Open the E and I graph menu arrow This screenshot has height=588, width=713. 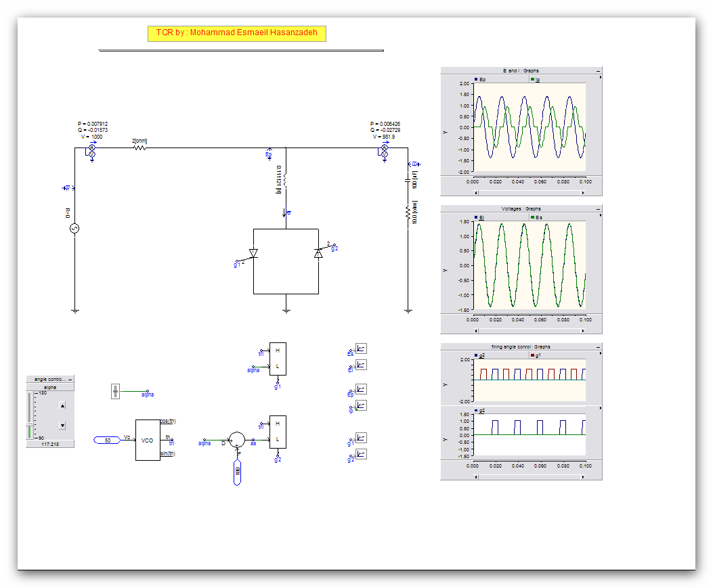pyautogui.click(x=600, y=78)
